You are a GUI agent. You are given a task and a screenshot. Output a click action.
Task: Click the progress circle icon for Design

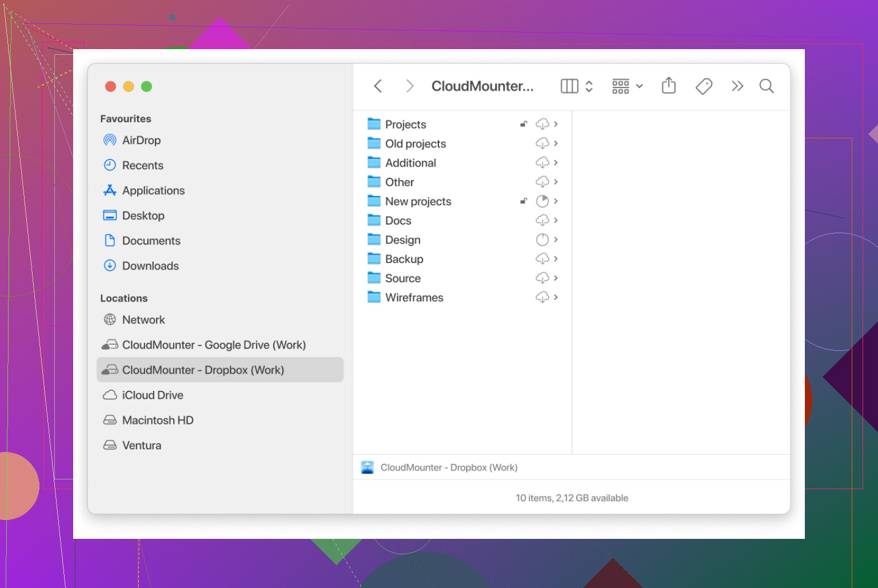(x=542, y=239)
